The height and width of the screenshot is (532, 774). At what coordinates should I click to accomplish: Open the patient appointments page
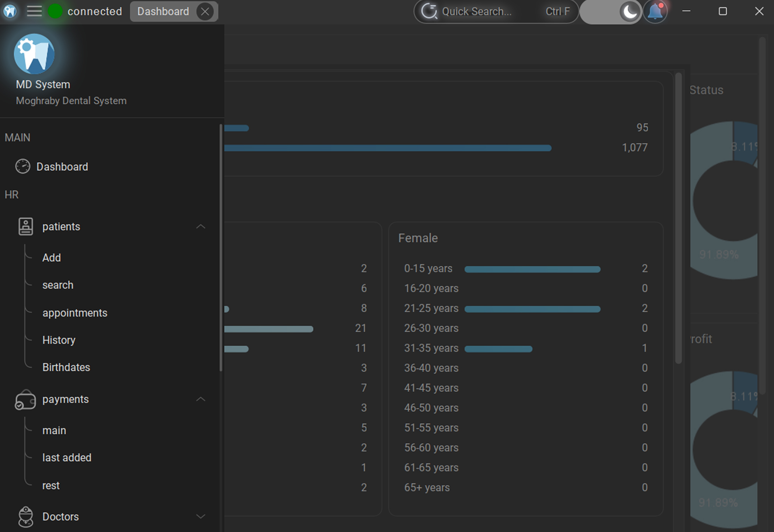point(75,313)
